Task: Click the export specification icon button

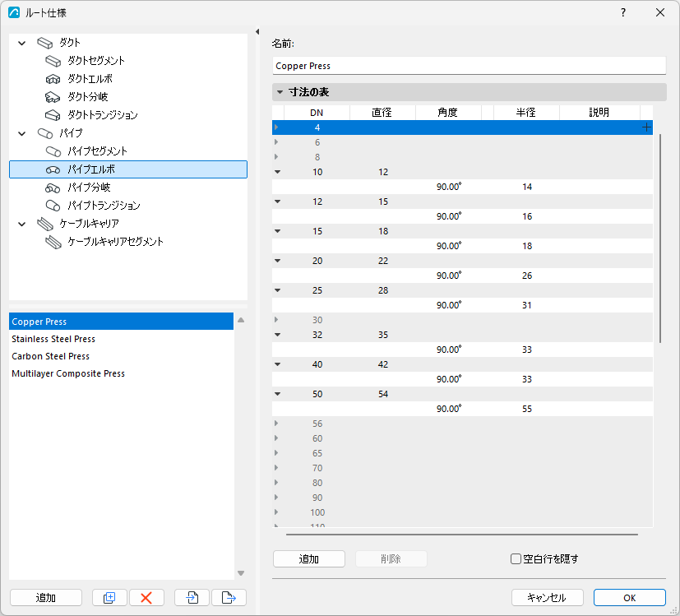Action: 229,597
